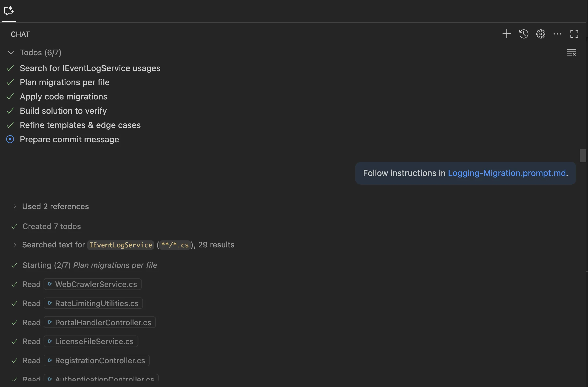Screen dimensions: 588x387
Task: Click the C# file icon beside LicenseFileService.cs
Action: tap(50, 341)
